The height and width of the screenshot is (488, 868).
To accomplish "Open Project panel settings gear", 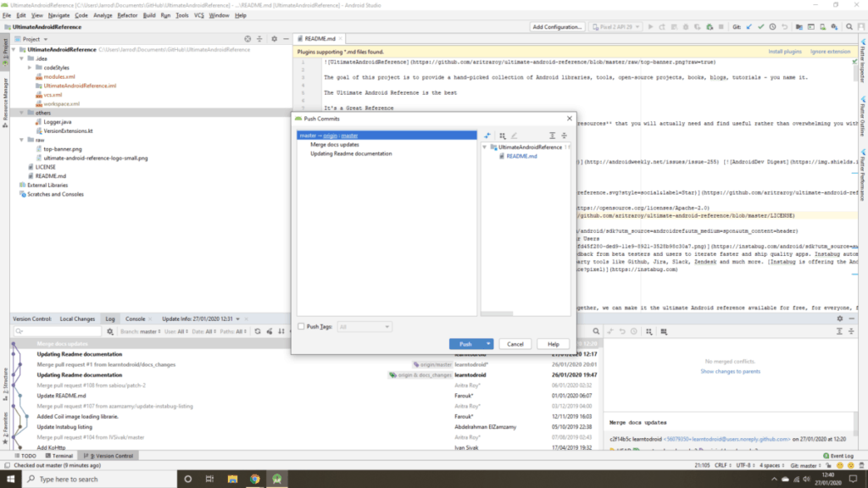I will click(x=275, y=39).
